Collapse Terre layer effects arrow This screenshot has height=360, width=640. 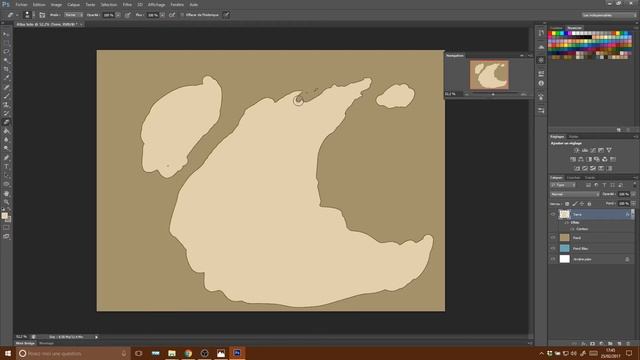[632, 214]
